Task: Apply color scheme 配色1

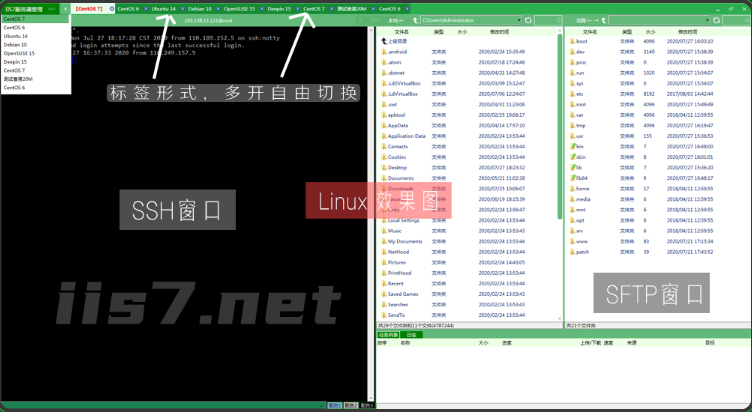Action: pyautogui.click(x=334, y=406)
